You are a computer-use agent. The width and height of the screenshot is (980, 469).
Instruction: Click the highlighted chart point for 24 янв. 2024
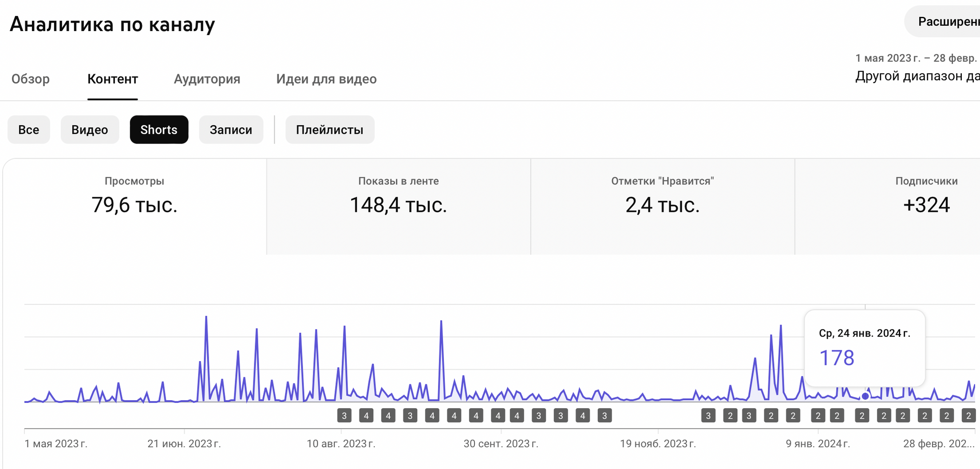coord(865,396)
